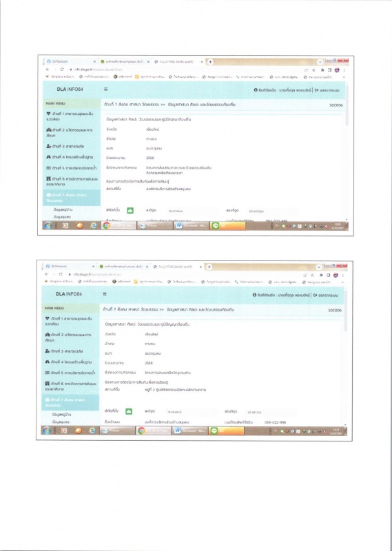Expand the ด้านที่ 4 menu item in the lower screenshot's sidebar
The image size is (392, 551).
(x=70, y=362)
